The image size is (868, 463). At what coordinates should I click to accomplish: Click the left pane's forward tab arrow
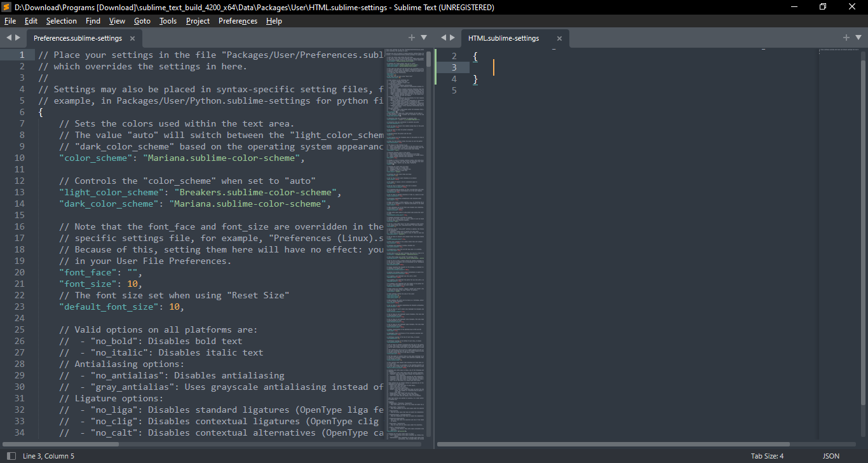18,38
